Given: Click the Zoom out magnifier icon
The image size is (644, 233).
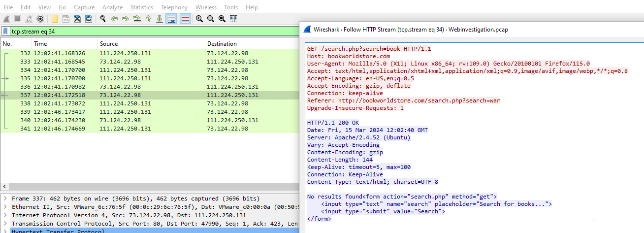Looking at the screenshot, I should (211, 19).
